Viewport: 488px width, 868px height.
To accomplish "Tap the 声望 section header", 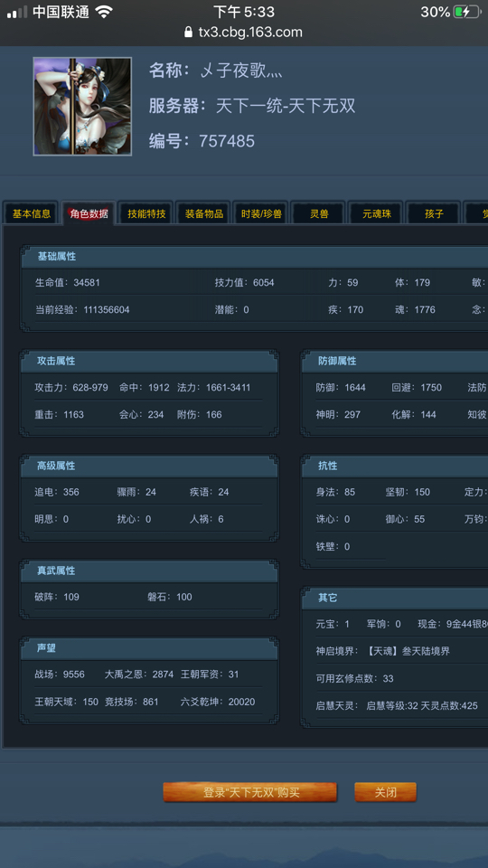I will click(x=149, y=648).
